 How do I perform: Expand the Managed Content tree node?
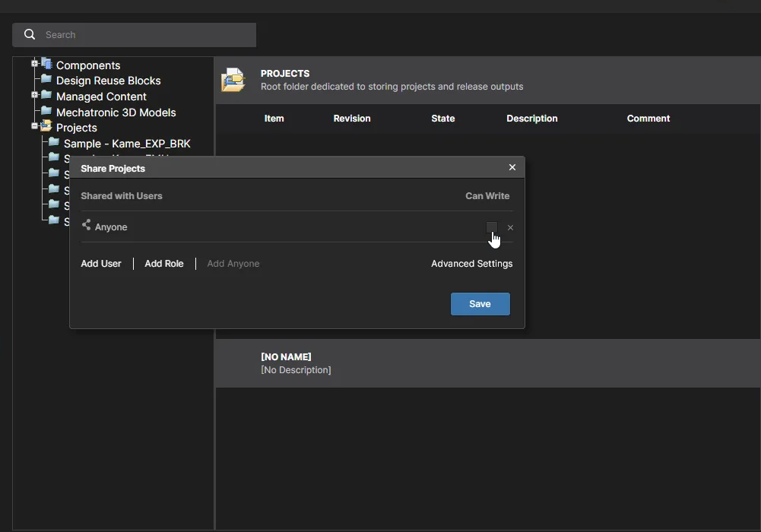coord(34,95)
